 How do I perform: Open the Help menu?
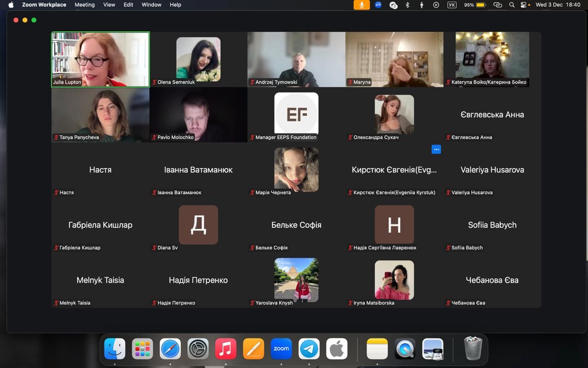pos(175,5)
